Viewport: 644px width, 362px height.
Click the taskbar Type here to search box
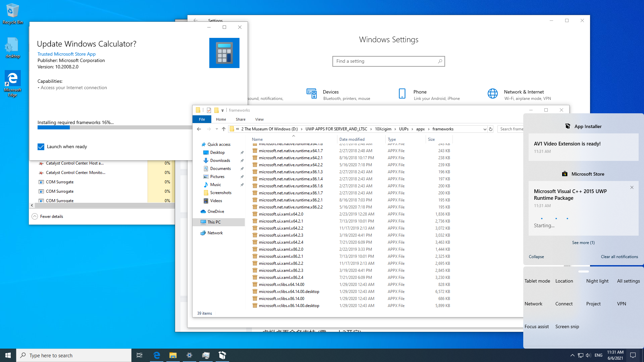[x=74, y=355]
